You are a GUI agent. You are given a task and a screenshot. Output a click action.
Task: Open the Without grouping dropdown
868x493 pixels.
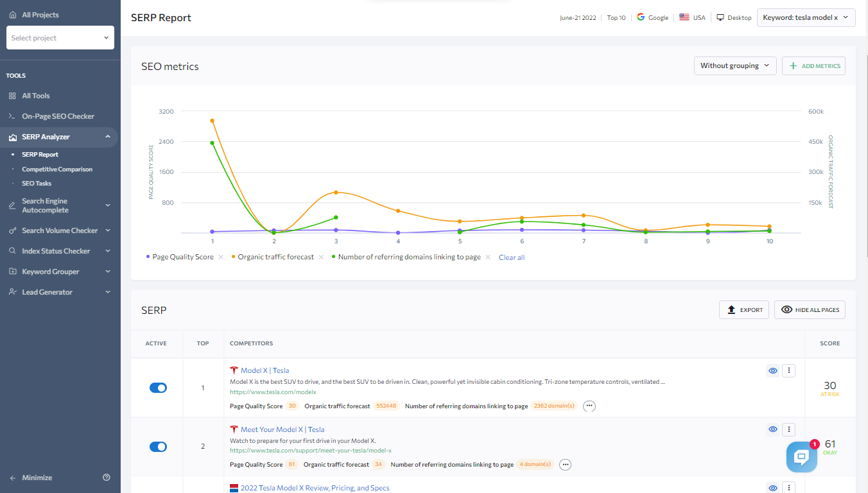[735, 65]
